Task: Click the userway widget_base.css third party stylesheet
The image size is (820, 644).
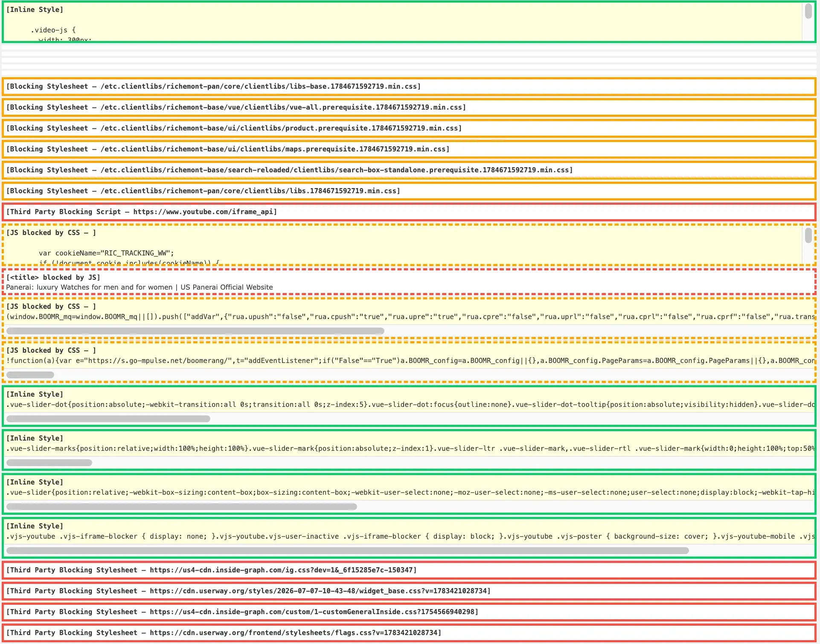Action: [x=409, y=591]
